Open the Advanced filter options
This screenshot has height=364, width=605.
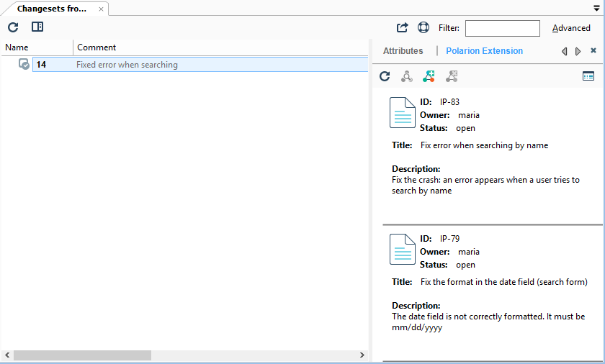[571, 28]
